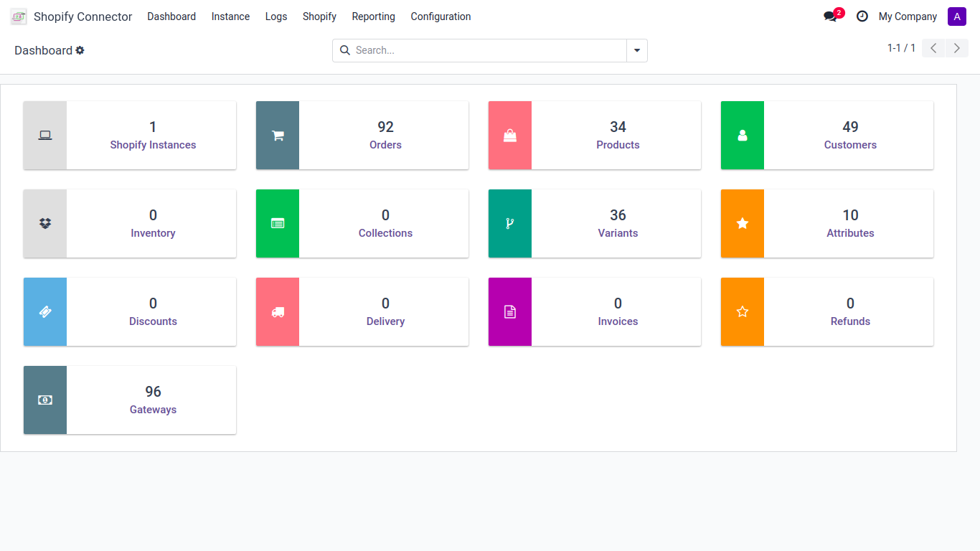
Task: Open the Reporting menu
Action: (x=373, y=17)
